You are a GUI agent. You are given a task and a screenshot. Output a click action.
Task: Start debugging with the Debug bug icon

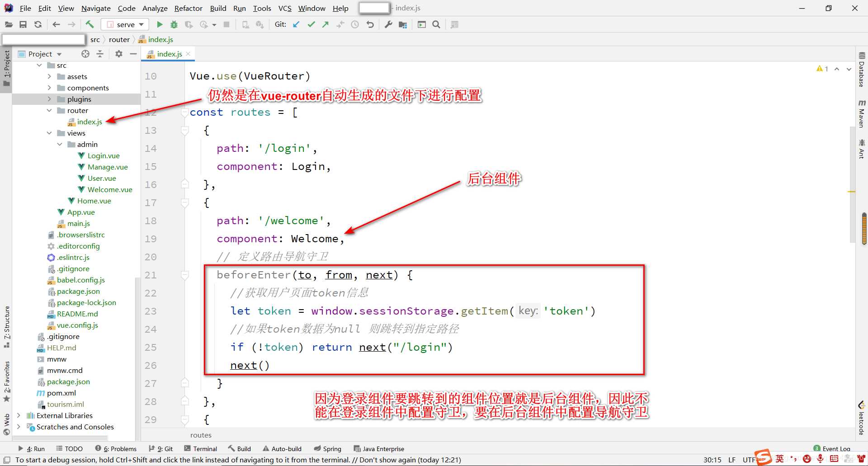click(x=174, y=24)
